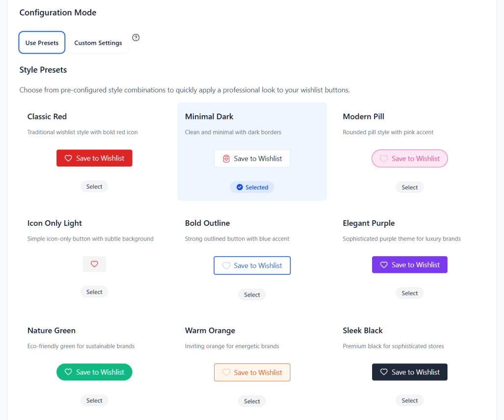Choose the Sleek Black preset
This screenshot has width=504, height=420.
(409, 401)
